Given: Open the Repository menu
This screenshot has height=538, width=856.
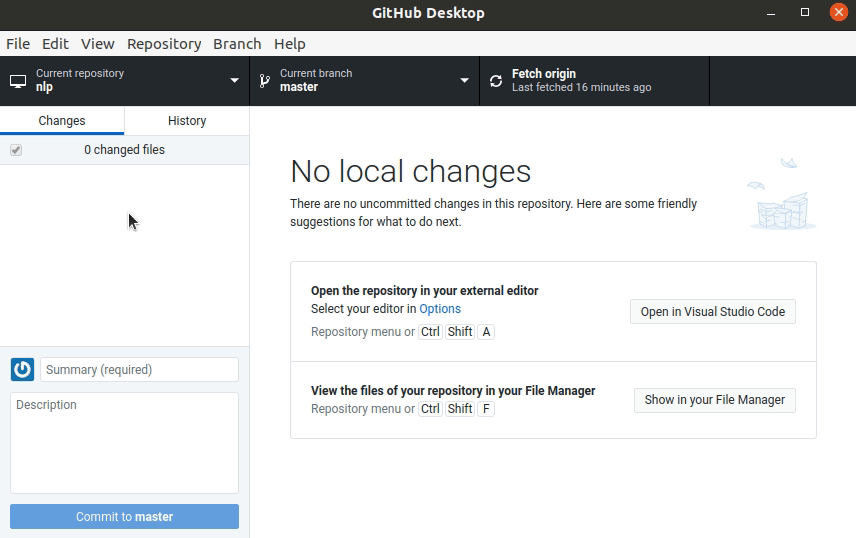Looking at the screenshot, I should pos(164,44).
